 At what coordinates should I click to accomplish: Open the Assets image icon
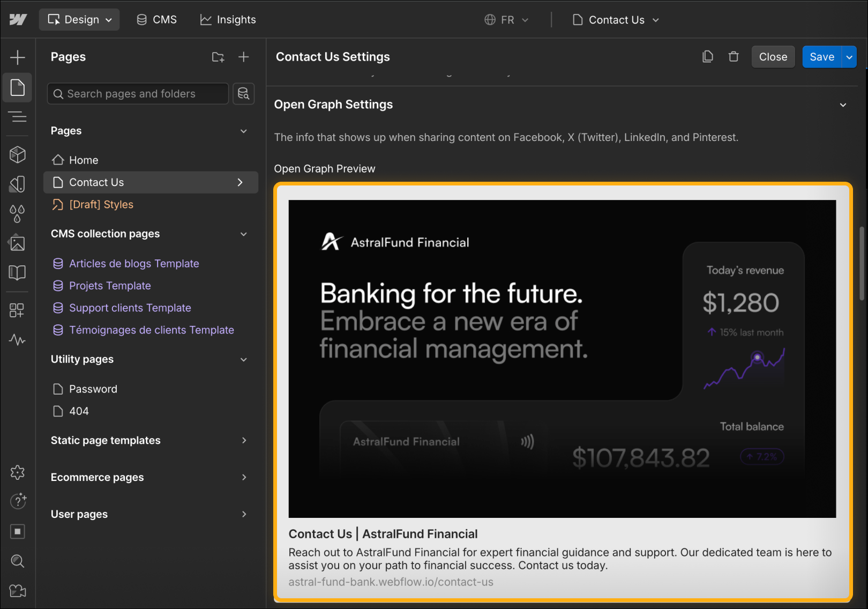pyautogui.click(x=18, y=243)
